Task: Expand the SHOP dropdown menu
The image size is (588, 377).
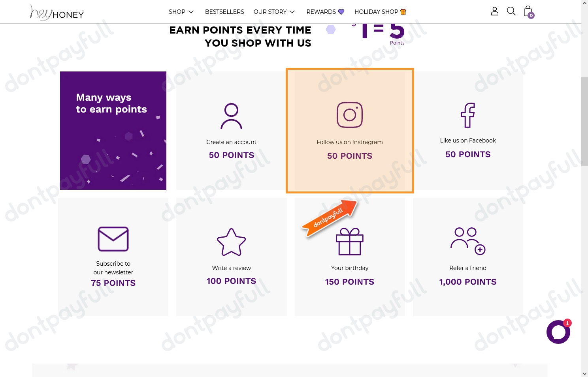Action: [181, 11]
